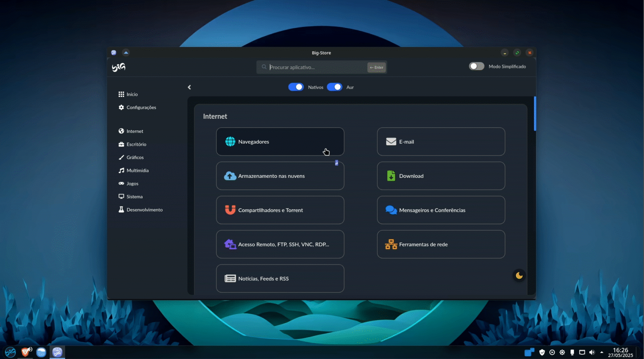Viewport: 644px width, 359px height.
Task: Open the Escritório briefcase icon
Action: (x=121, y=144)
